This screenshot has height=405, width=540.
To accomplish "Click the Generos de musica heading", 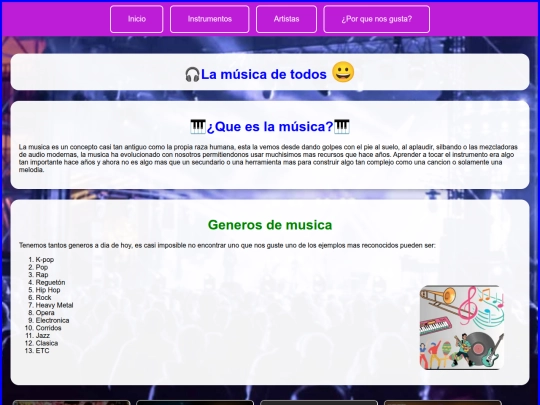I will (270, 225).
